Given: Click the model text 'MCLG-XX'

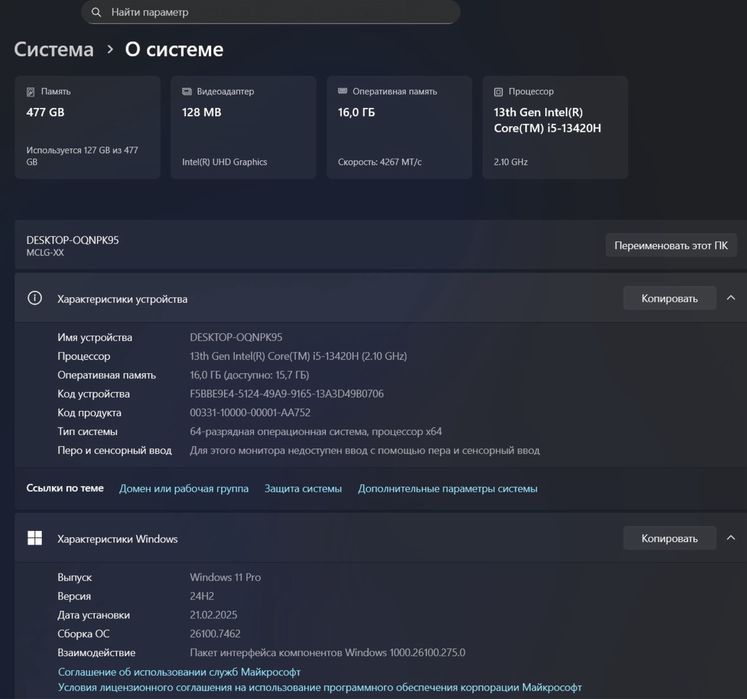Looking at the screenshot, I should point(45,253).
